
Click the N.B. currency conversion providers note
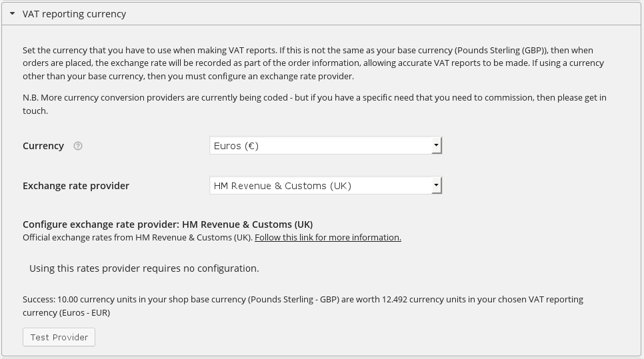tap(314, 104)
